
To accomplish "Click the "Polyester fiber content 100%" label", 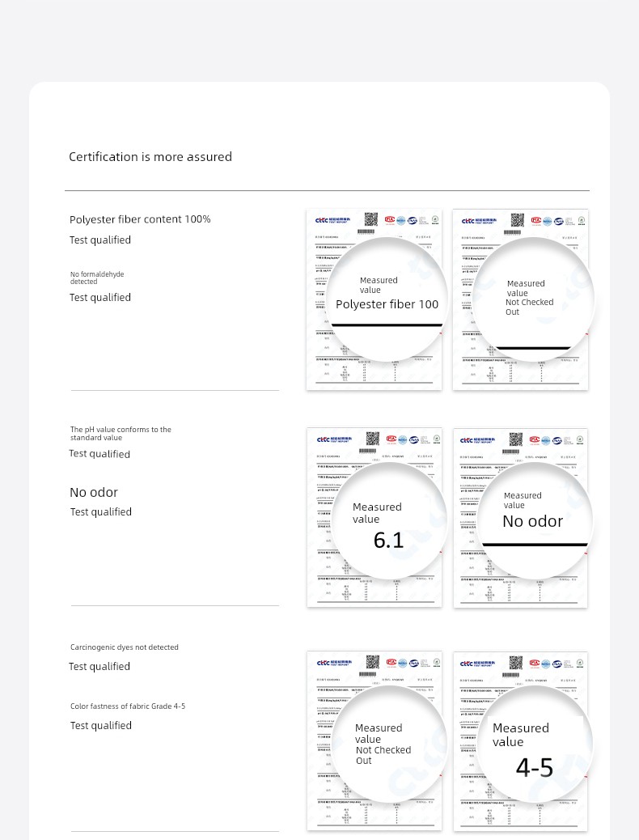I will [x=140, y=219].
